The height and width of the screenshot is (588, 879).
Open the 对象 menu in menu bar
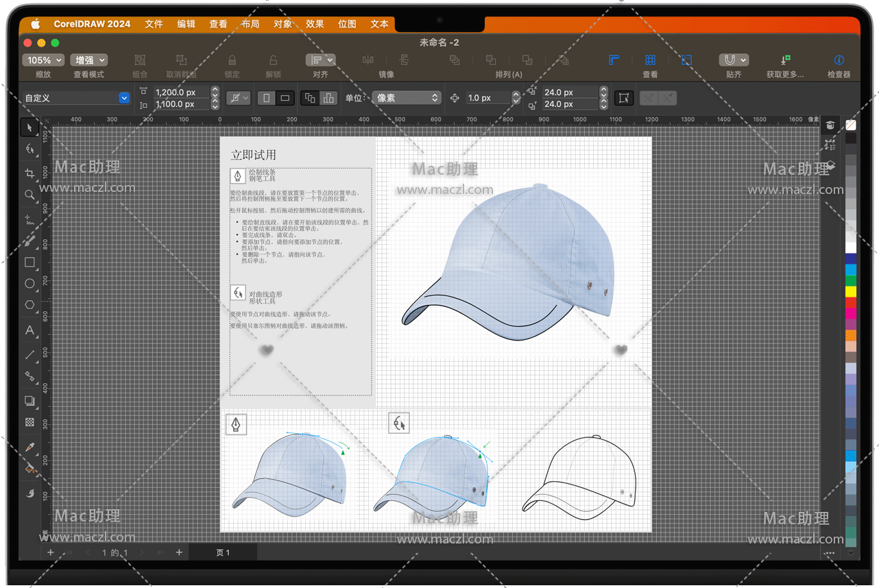click(x=282, y=24)
